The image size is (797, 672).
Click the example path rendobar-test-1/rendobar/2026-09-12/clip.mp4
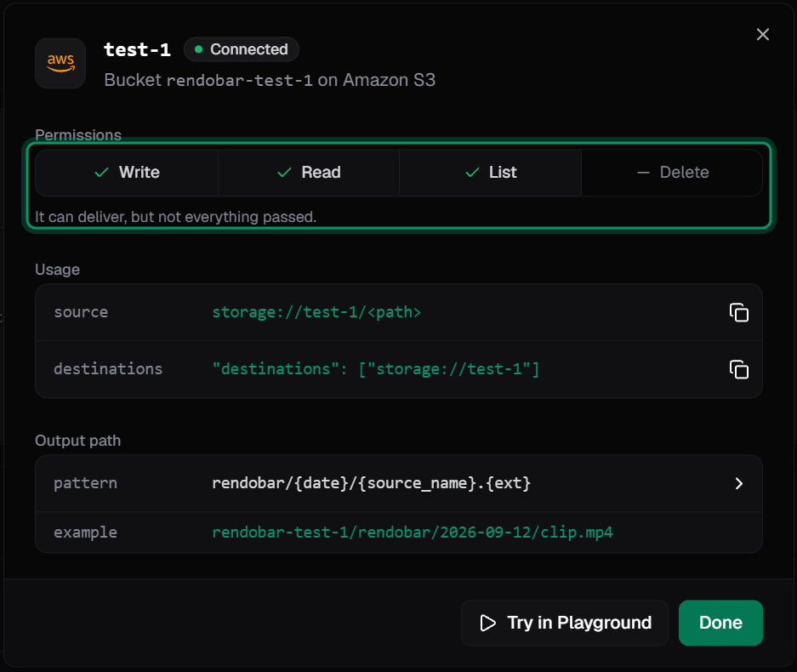[413, 532]
